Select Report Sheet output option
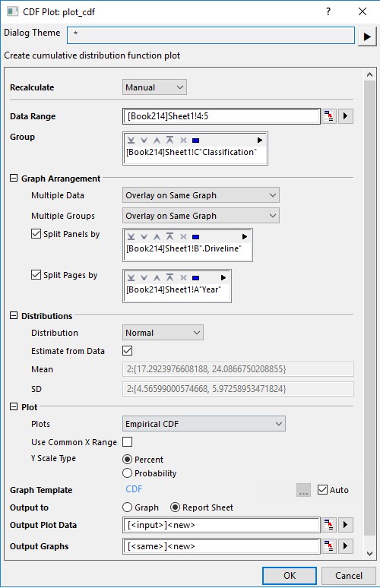 coord(176,507)
